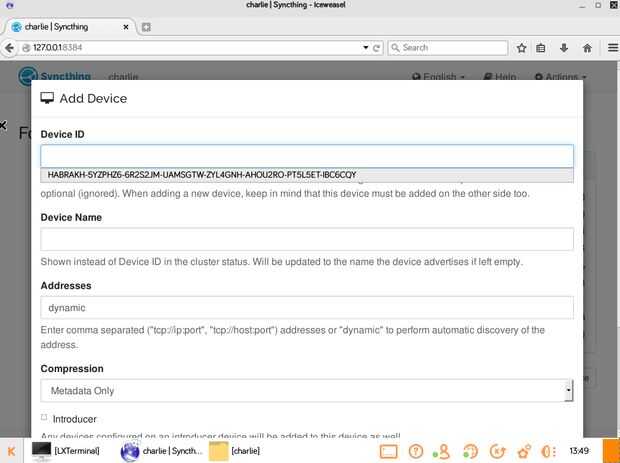This screenshot has height=463, width=620.
Task: Open the bookmarks list icon
Action: [x=541, y=48]
